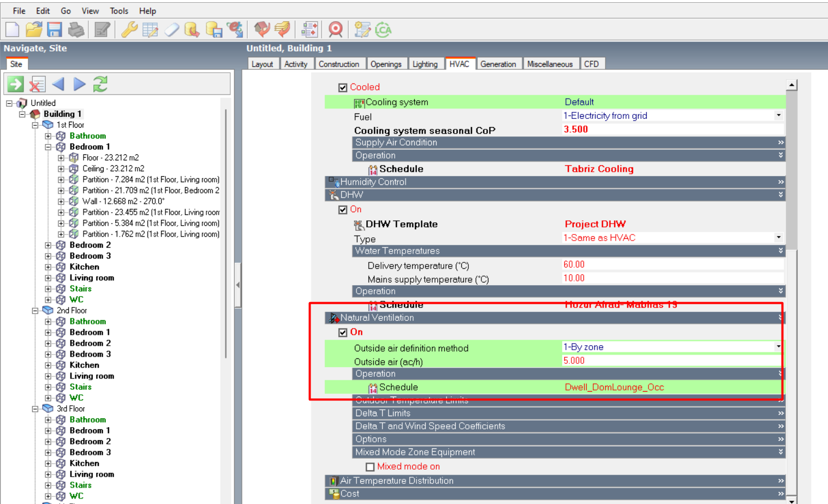The height and width of the screenshot is (504, 828).
Task: Open Outside air definition method dropdown
Action: point(778,347)
